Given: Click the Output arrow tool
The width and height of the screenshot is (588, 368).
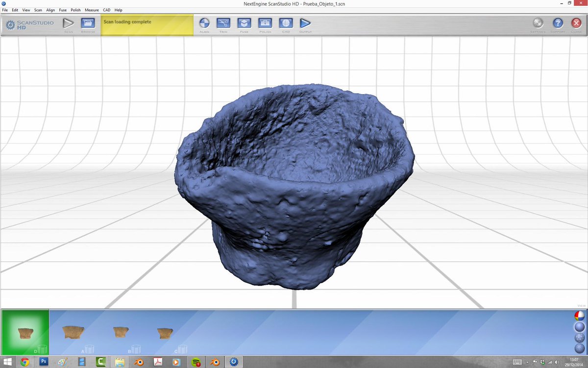Looking at the screenshot, I should tap(305, 23).
